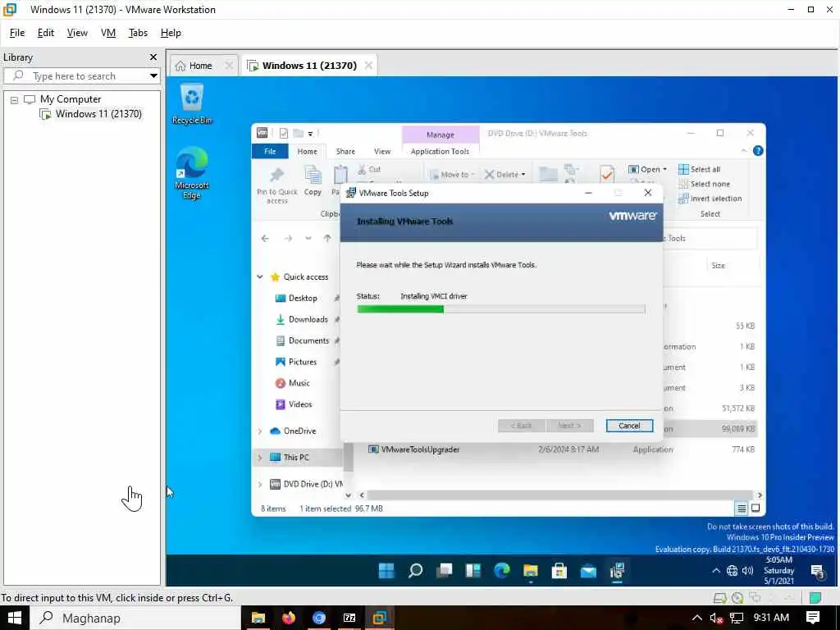The image size is (840, 630).
Task: Open Firefox from the host taskbar
Action: pyautogui.click(x=288, y=619)
